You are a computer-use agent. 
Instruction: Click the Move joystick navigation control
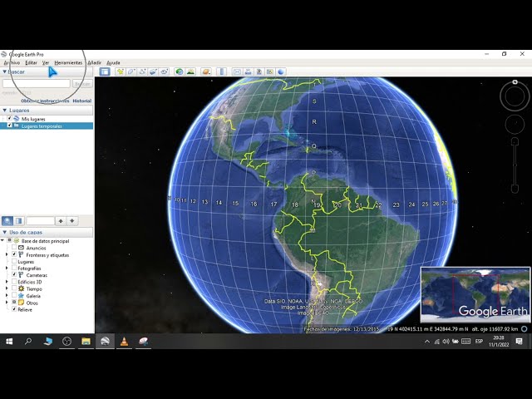(515, 124)
